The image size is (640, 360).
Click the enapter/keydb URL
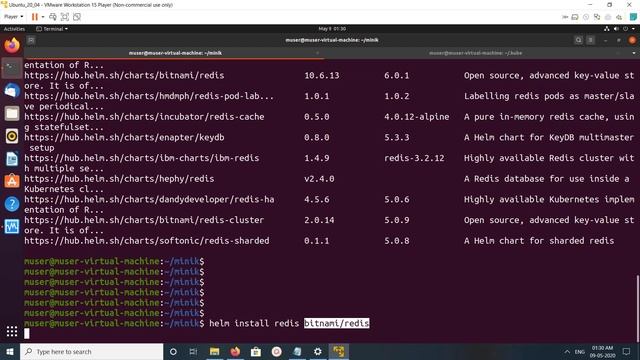[x=124, y=138]
